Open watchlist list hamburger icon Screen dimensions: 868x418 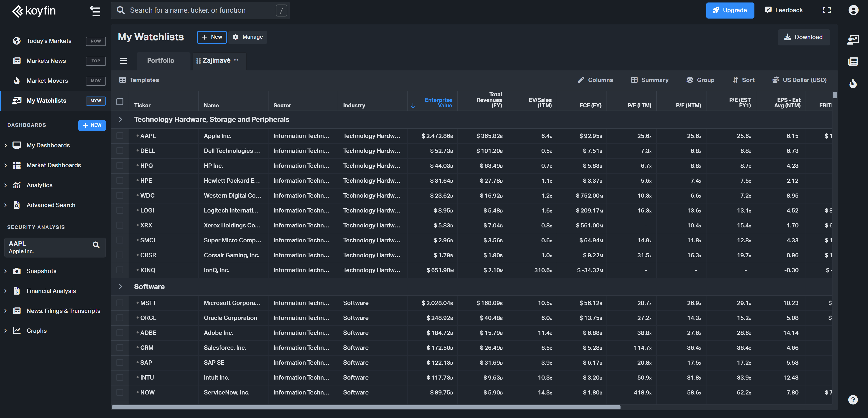[124, 61]
